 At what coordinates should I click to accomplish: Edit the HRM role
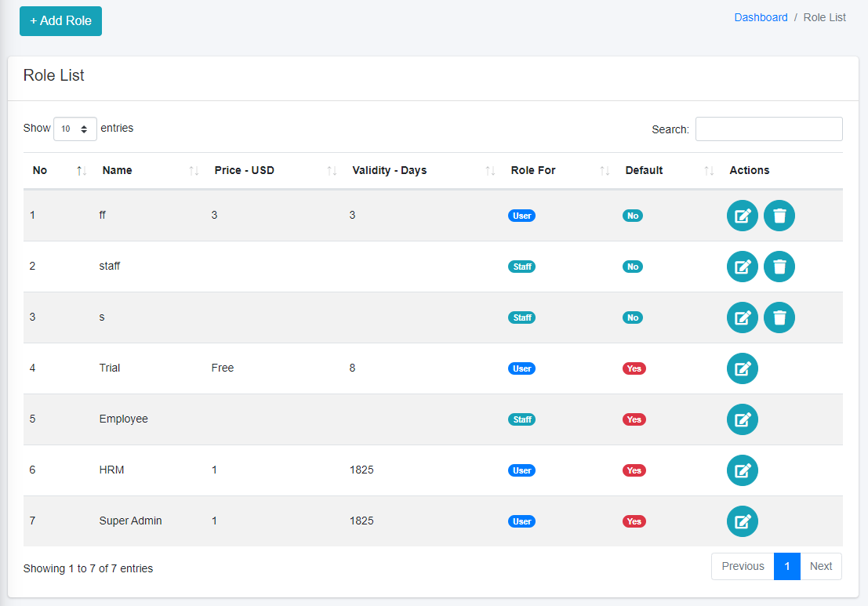click(742, 470)
